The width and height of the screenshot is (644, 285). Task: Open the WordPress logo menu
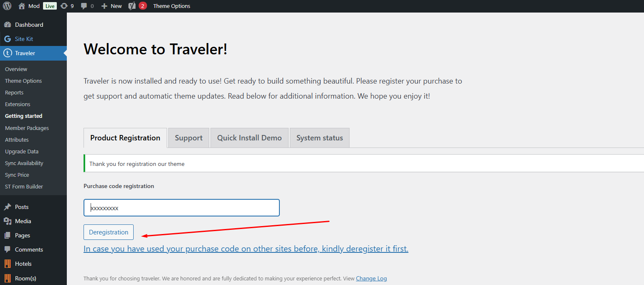click(x=7, y=6)
